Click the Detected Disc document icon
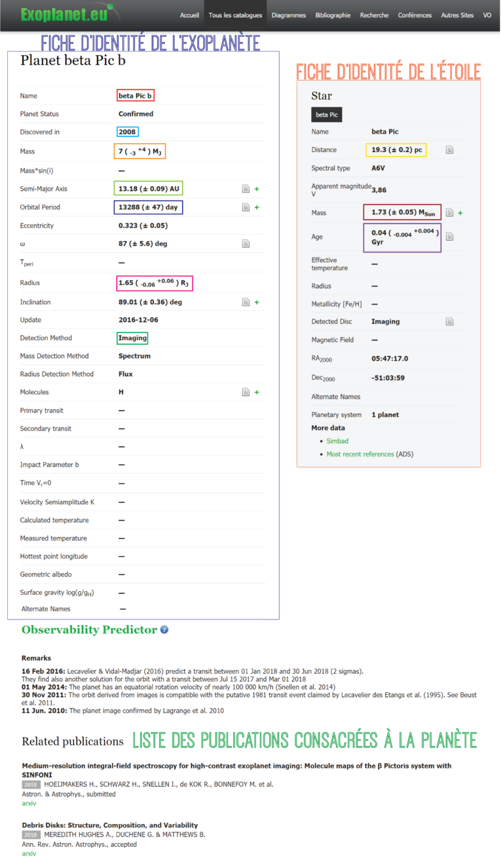503x868 pixels. click(449, 322)
